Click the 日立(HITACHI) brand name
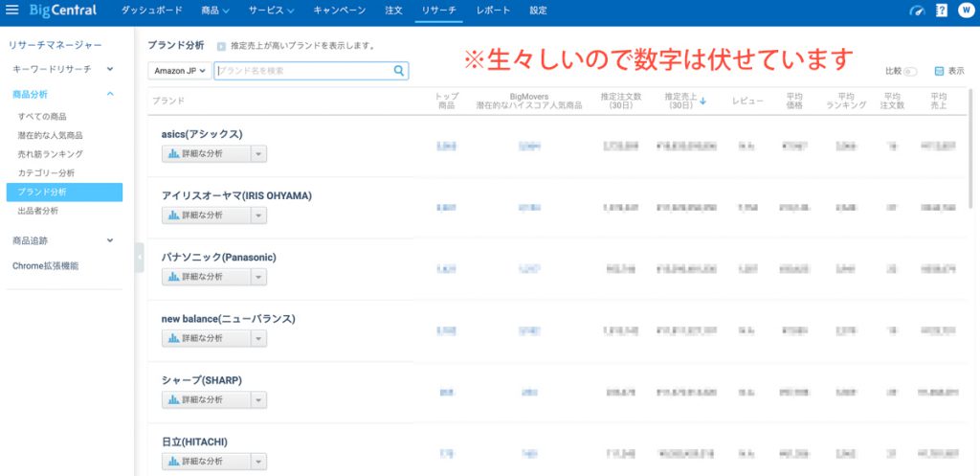 tap(194, 442)
